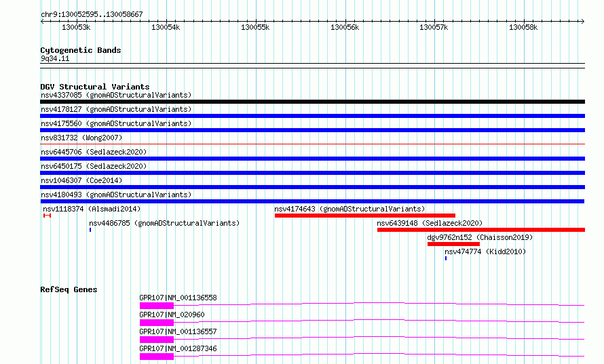Click the 130055k ruler label
This screenshot has height=364, width=604.
coord(255,27)
